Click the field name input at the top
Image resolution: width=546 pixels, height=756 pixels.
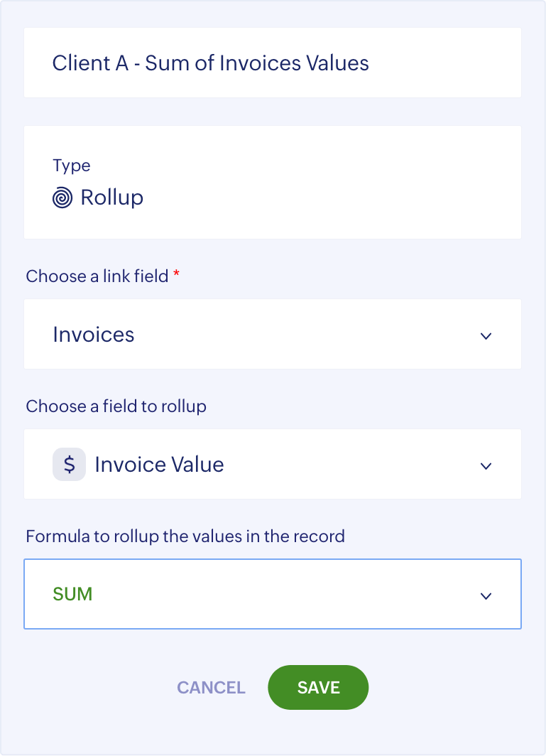273,63
